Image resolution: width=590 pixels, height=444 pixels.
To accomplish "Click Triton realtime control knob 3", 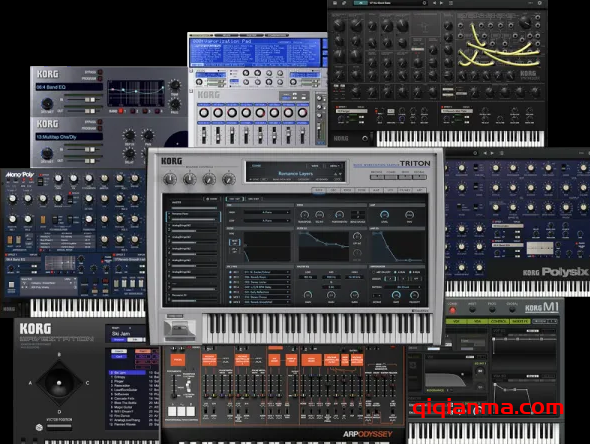I will [209, 179].
